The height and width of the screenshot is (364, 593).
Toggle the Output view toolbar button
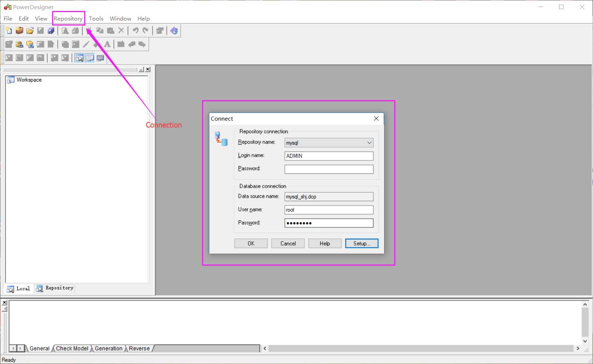click(x=90, y=58)
